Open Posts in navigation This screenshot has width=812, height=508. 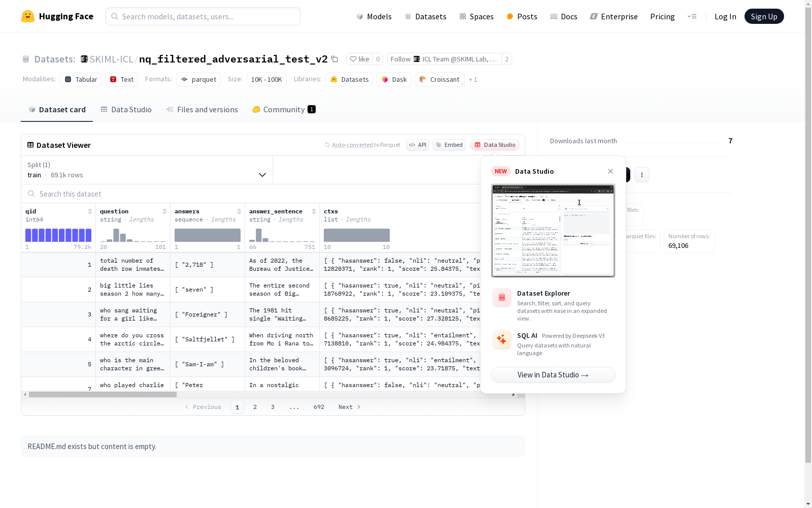pos(522,16)
